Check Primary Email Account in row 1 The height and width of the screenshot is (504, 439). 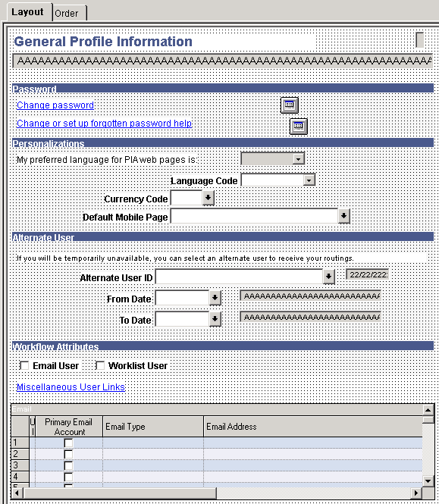click(x=68, y=443)
